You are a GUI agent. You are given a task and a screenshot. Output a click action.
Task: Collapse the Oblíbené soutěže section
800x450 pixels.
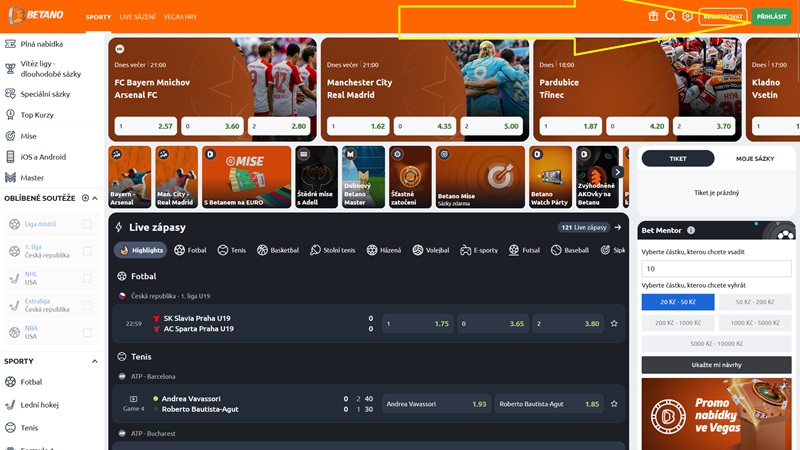pyautogui.click(x=96, y=198)
